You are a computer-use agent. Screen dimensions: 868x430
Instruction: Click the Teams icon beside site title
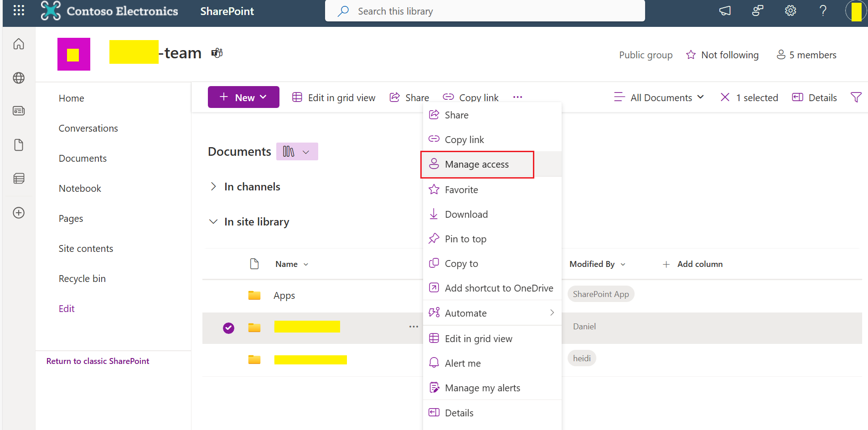pos(217,53)
